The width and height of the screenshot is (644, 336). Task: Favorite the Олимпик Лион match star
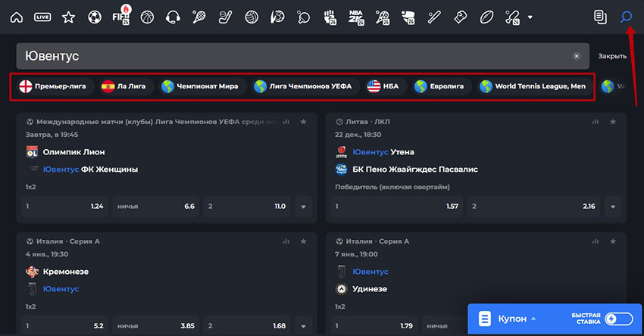[x=303, y=122]
